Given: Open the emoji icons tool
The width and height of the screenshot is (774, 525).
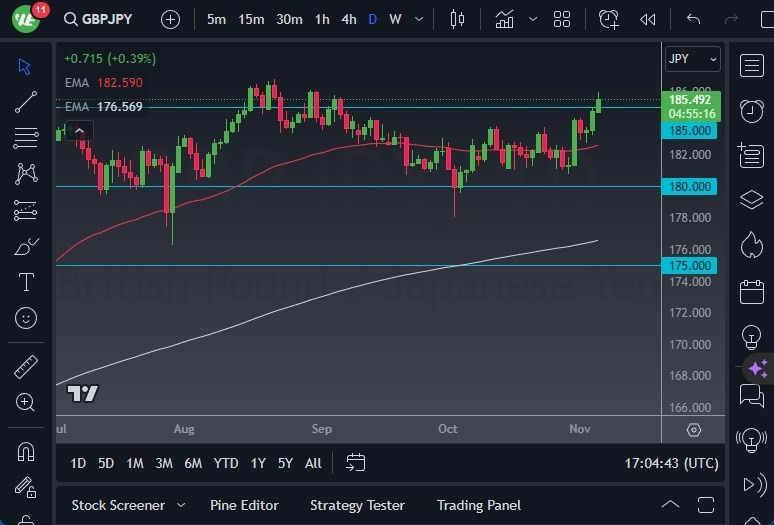Looking at the screenshot, I should pyautogui.click(x=26, y=318).
